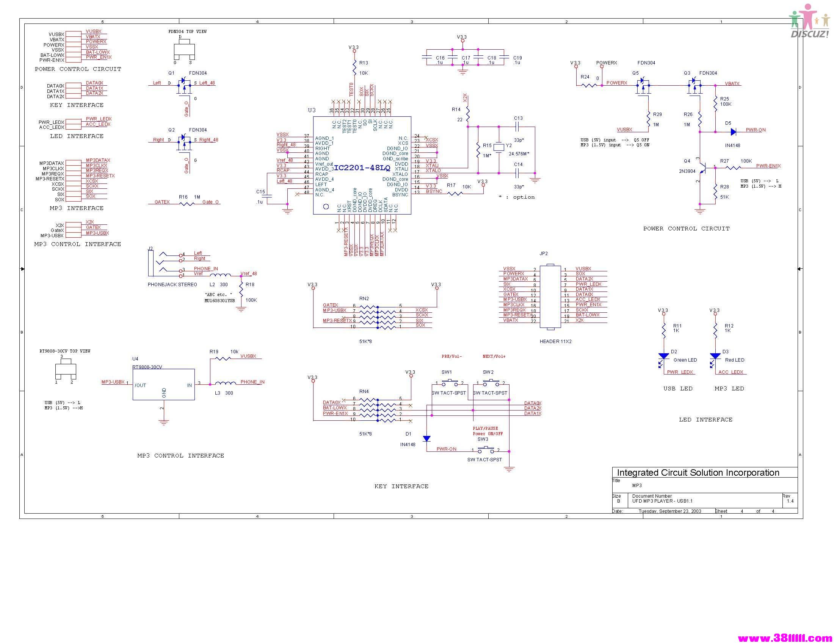Click the RN2 resistor network label

[364, 299]
